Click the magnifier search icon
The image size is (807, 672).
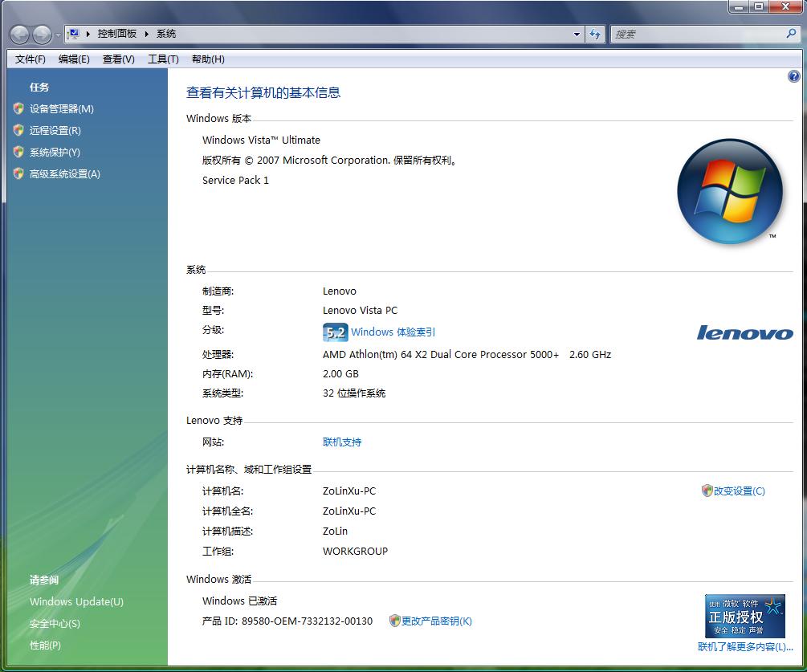(x=792, y=34)
